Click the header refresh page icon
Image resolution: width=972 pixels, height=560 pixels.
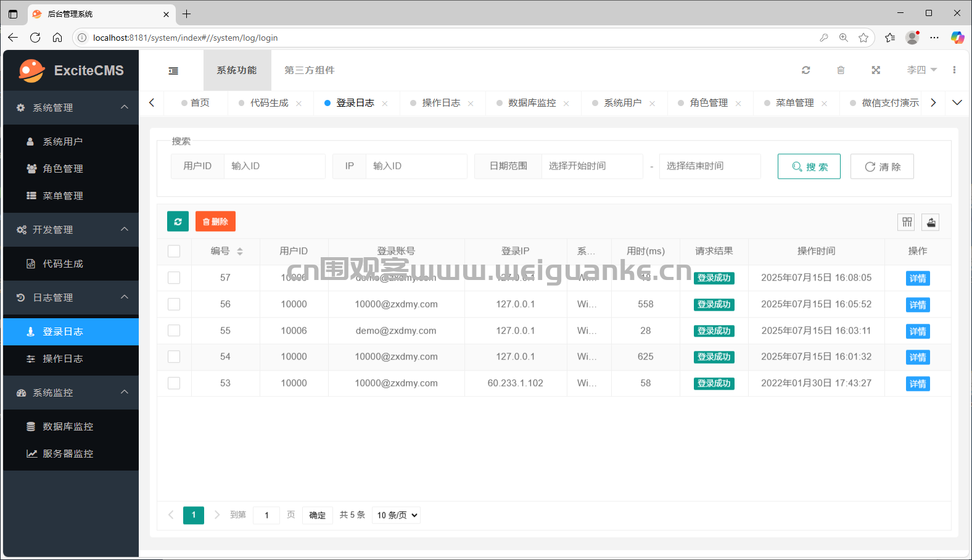point(805,70)
